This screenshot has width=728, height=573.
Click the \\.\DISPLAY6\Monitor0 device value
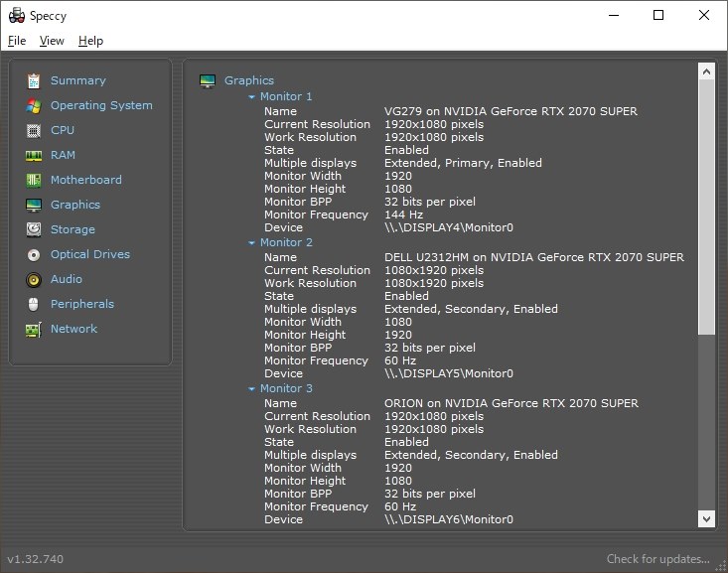449,519
